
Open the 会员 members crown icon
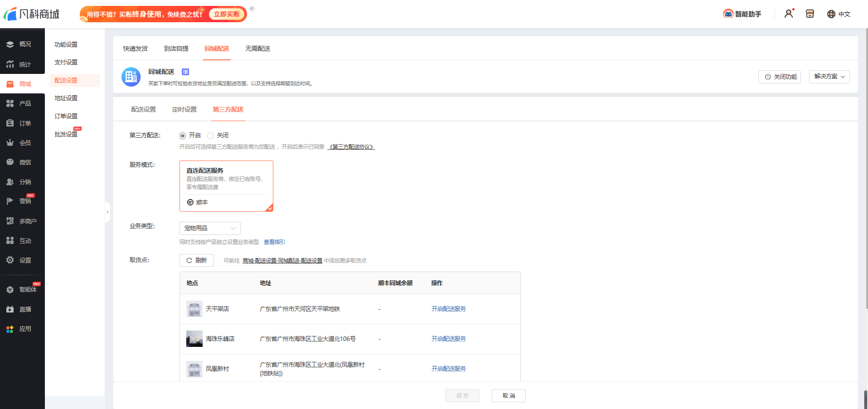pos(10,142)
